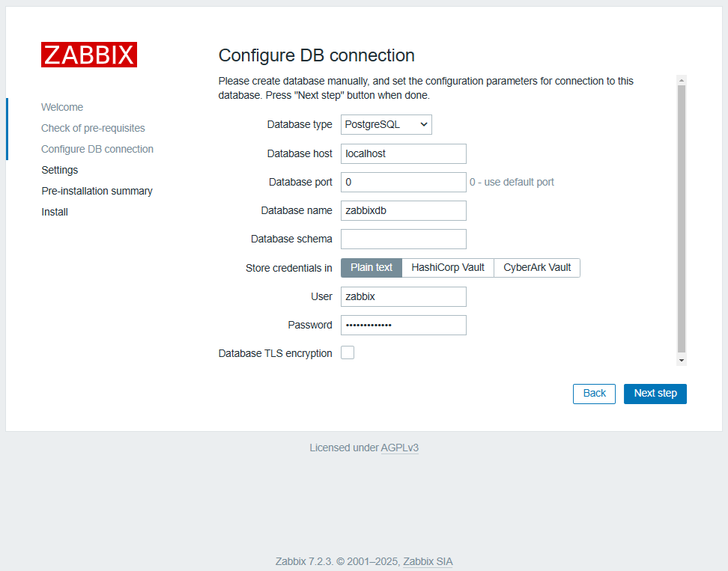Click the Zabbix 7.2.3 version text
728x571 pixels.
tap(304, 562)
